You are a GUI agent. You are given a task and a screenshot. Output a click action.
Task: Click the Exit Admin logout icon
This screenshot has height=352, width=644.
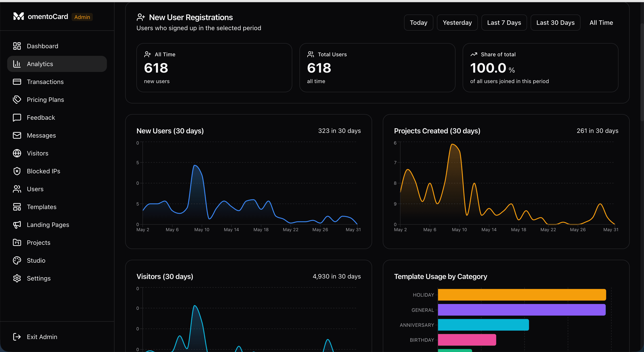pos(17,337)
